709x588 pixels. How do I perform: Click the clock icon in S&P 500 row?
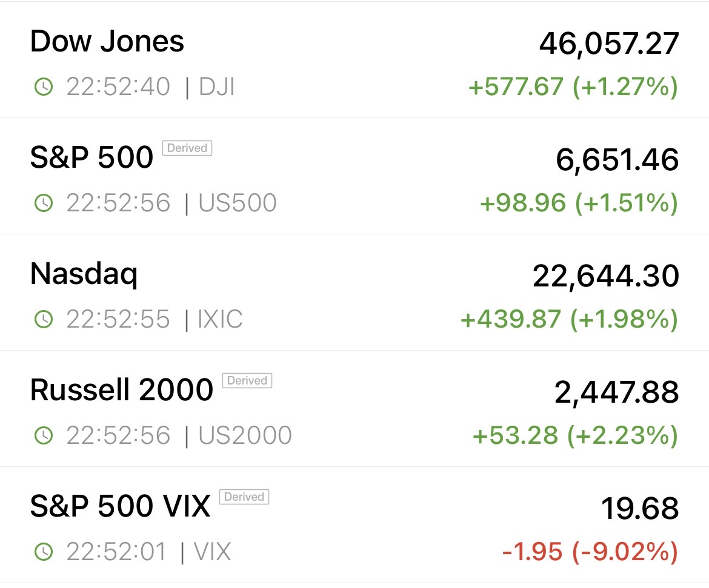coord(44,203)
